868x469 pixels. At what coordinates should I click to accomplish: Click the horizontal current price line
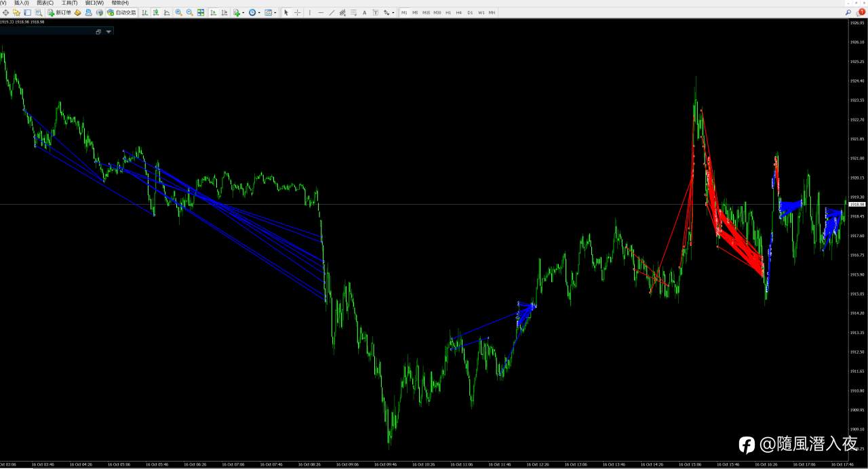[x=423, y=204]
